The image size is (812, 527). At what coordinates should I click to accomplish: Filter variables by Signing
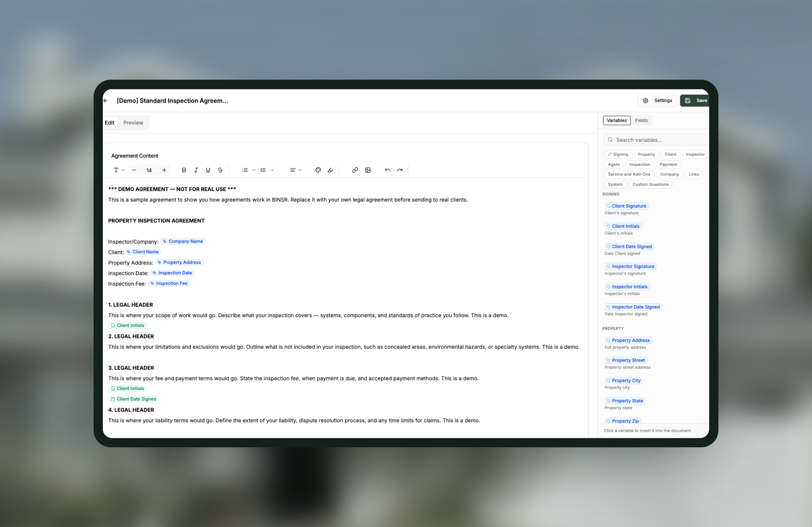(x=618, y=154)
